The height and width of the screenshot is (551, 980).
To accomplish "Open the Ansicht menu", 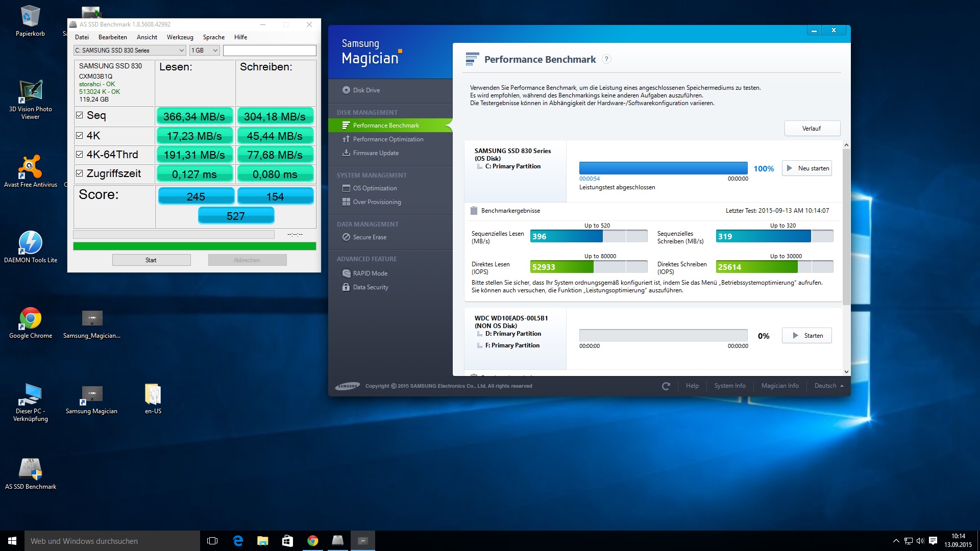I will click(x=147, y=37).
